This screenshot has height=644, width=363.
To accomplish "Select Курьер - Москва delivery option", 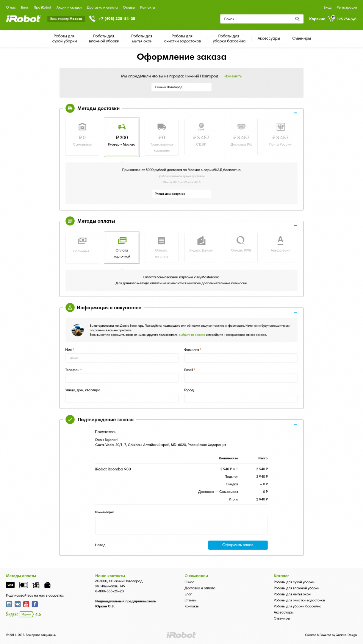I will [122, 137].
